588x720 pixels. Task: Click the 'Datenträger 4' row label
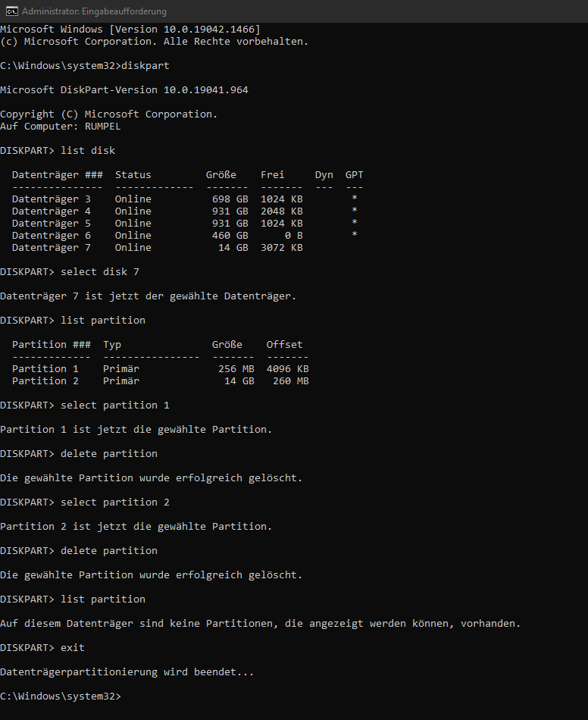click(52, 211)
